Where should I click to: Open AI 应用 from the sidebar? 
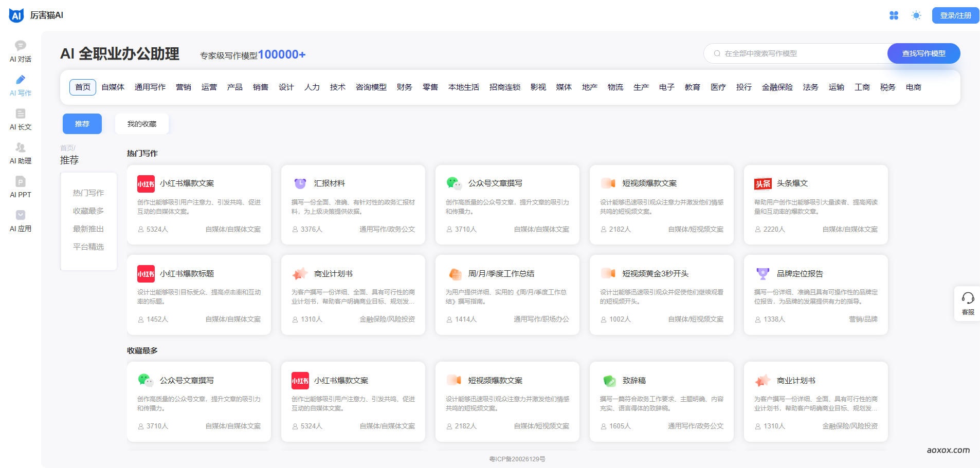[x=21, y=221]
